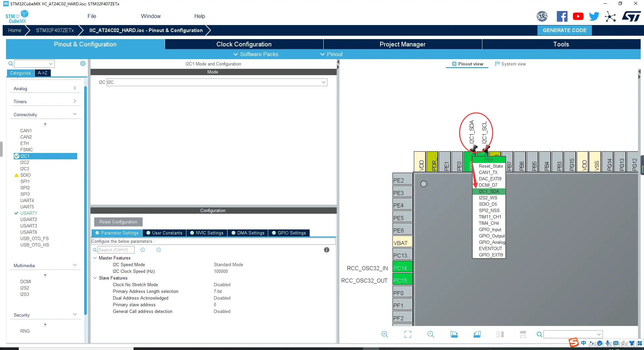
Task: Open the DMA Settings tab
Action: [248, 233]
